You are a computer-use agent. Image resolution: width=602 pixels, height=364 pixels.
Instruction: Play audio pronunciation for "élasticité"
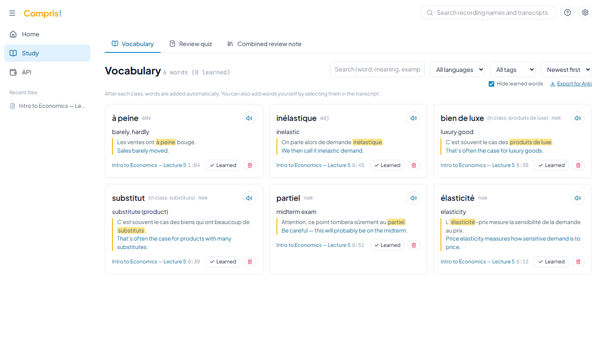tap(578, 198)
